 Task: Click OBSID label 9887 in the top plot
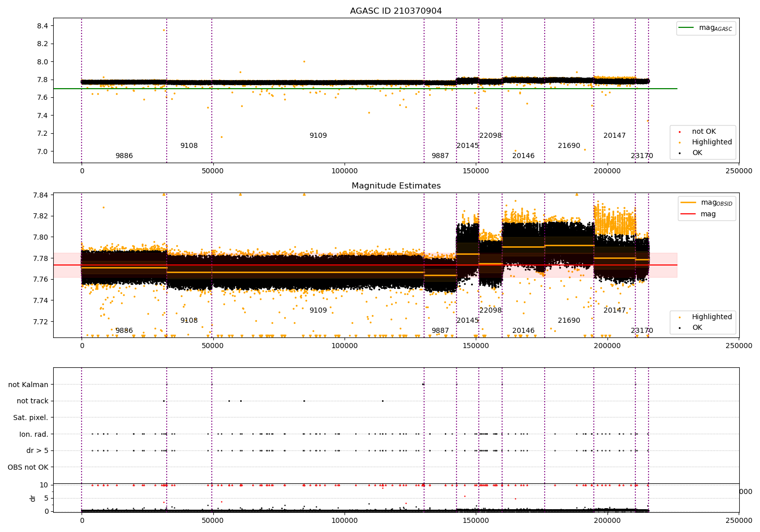[440, 156]
